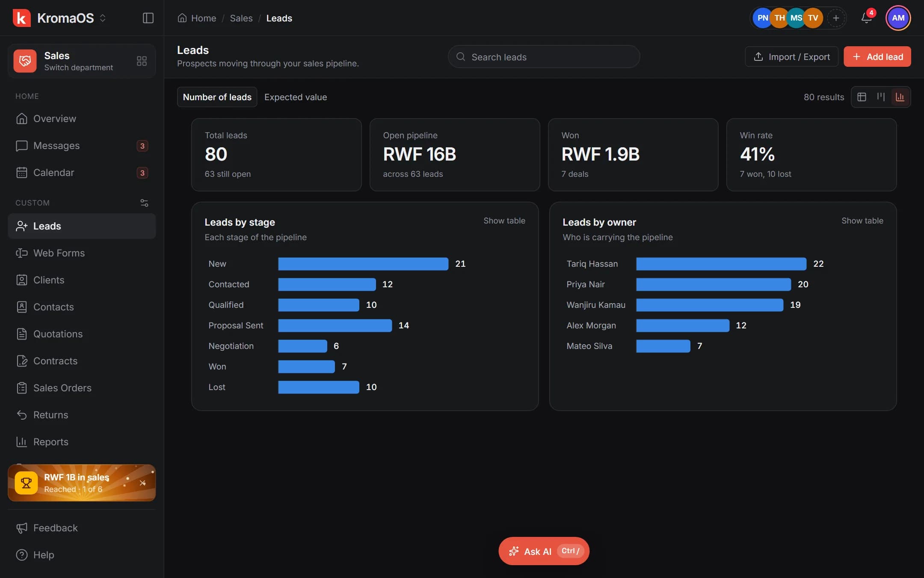Open Web Forms in the sidebar
The image size is (924, 578).
tap(82, 253)
